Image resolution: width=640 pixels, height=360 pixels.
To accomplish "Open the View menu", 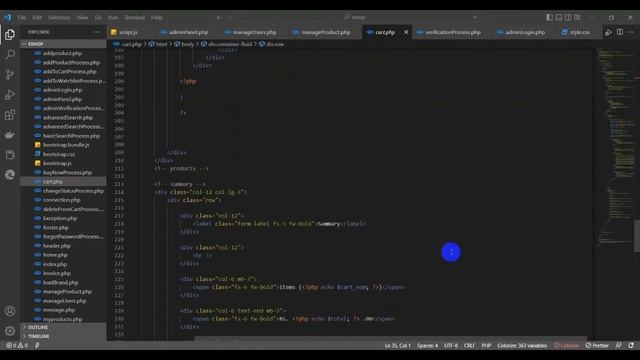I will [82, 18].
